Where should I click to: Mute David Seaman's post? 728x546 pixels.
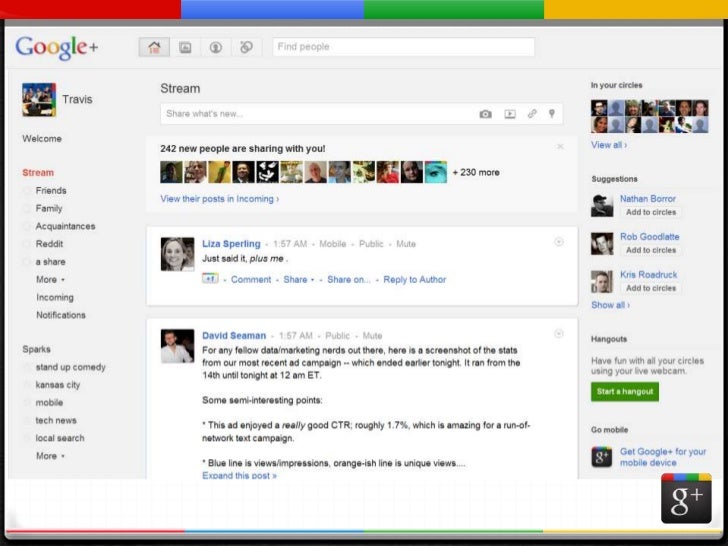tap(372, 336)
